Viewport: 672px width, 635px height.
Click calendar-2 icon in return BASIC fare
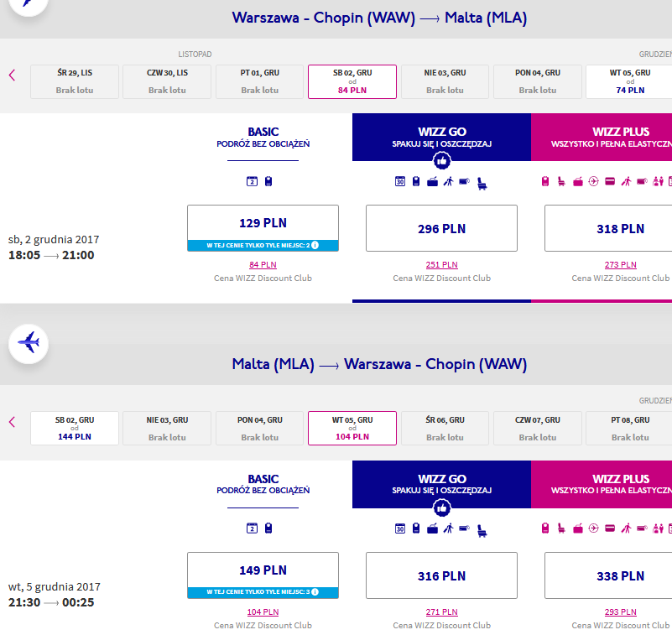pyautogui.click(x=252, y=528)
